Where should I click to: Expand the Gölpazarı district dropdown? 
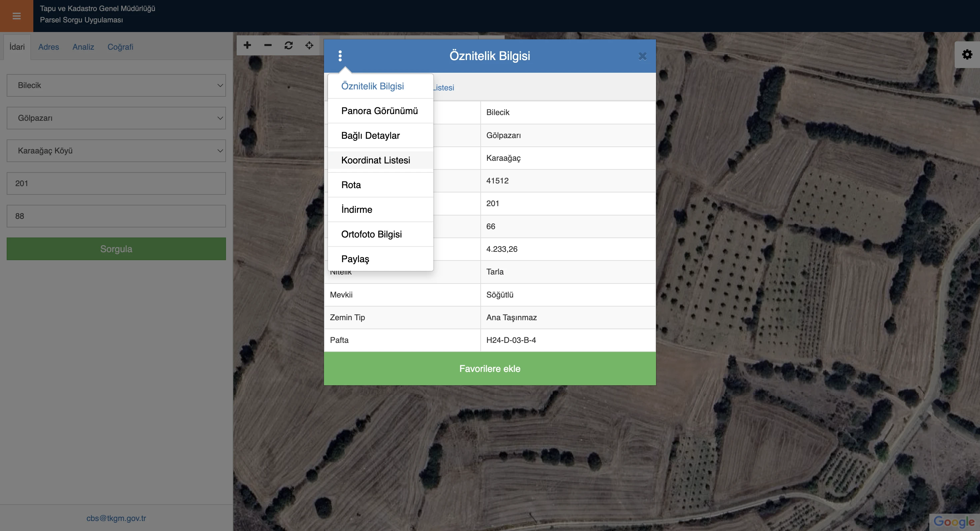pyautogui.click(x=116, y=118)
